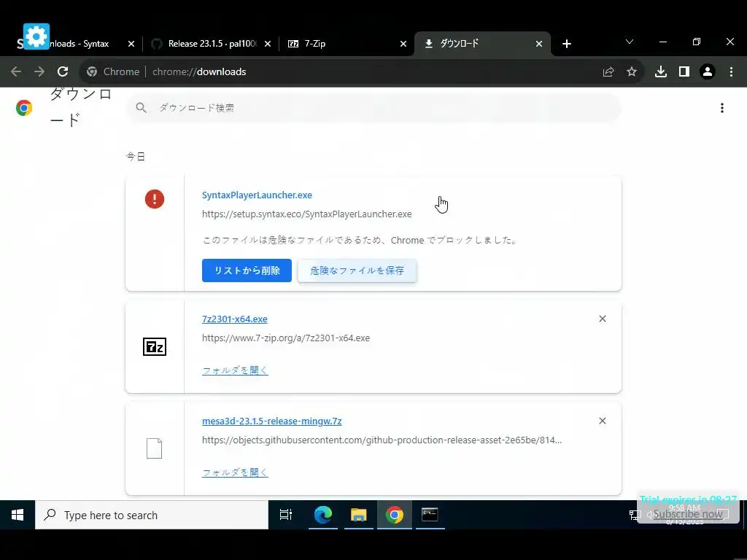
Task: Click the 危険なファイルを保存 button
Action: [357, 271]
